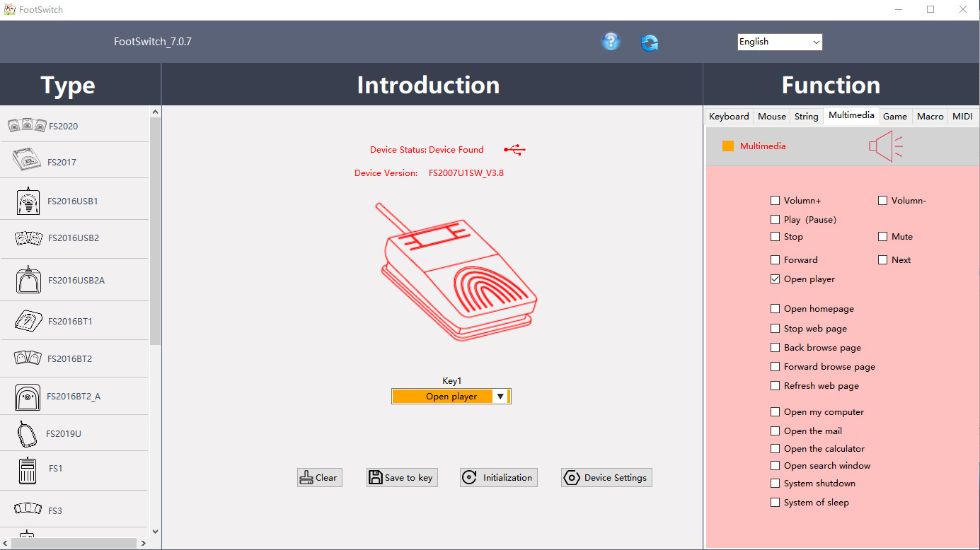Click the orange Multimedia color square
This screenshot has height=550, width=980.
point(728,146)
